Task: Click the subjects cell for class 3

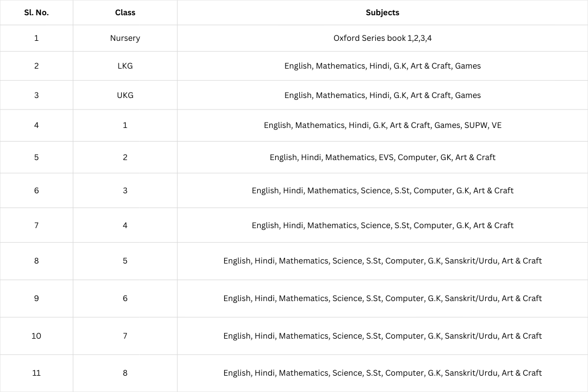Action: (x=382, y=191)
